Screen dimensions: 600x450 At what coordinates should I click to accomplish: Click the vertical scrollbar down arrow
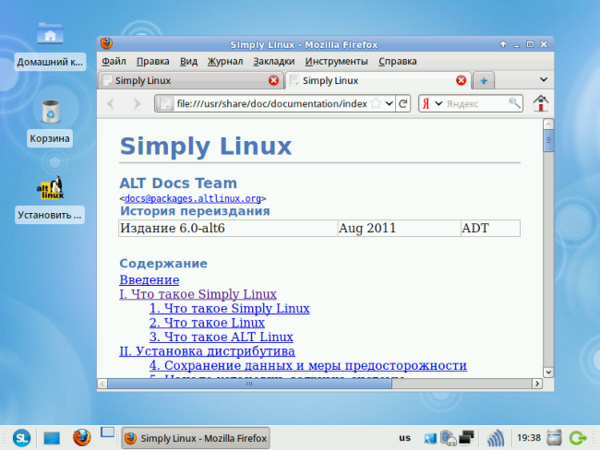tap(548, 372)
